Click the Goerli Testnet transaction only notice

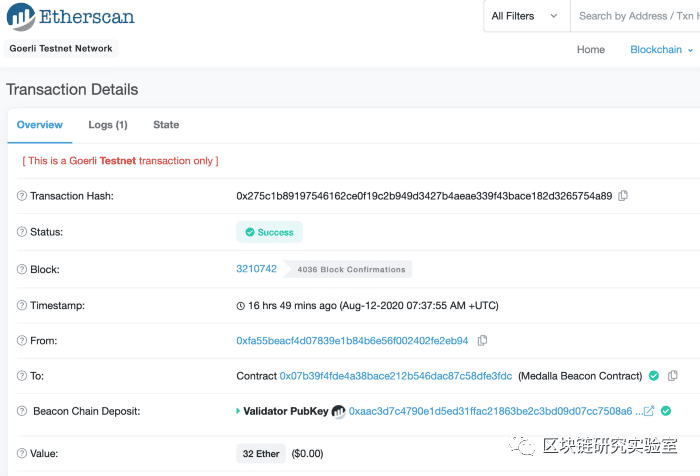tap(121, 161)
